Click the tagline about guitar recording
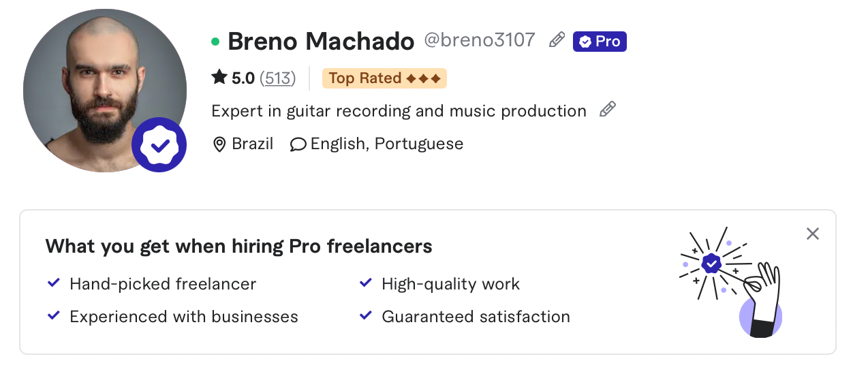The height and width of the screenshot is (376, 868). coord(399,111)
